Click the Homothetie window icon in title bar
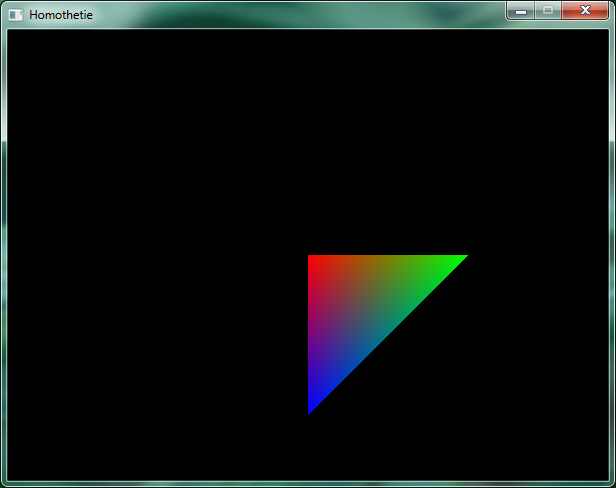 pyautogui.click(x=16, y=15)
